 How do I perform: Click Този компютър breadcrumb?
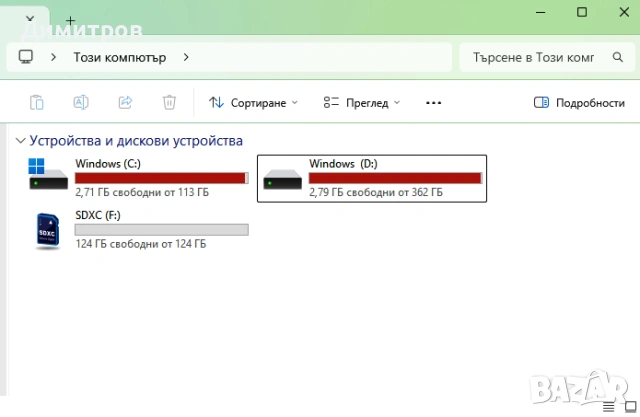point(120,58)
